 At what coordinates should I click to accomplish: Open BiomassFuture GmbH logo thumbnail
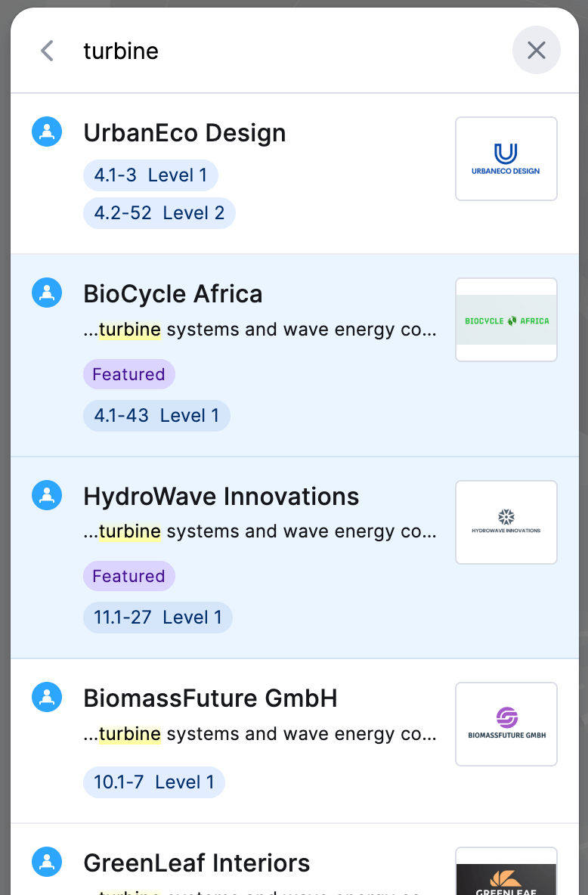click(x=506, y=724)
